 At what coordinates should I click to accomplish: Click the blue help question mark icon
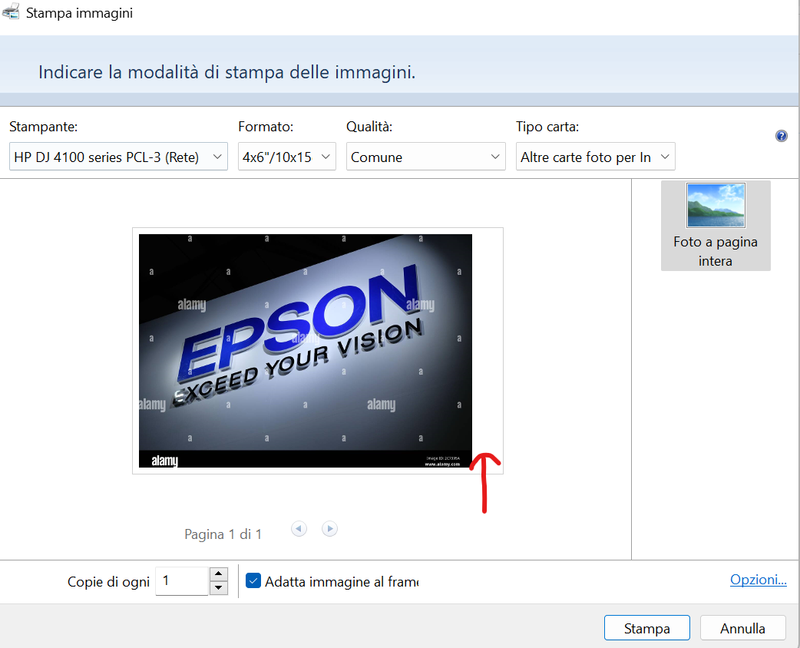click(x=781, y=136)
